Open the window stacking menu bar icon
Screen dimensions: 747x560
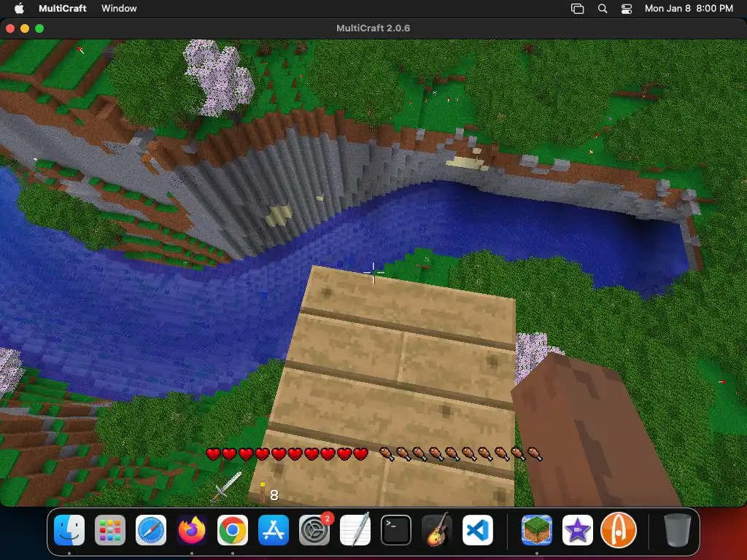[x=578, y=9]
